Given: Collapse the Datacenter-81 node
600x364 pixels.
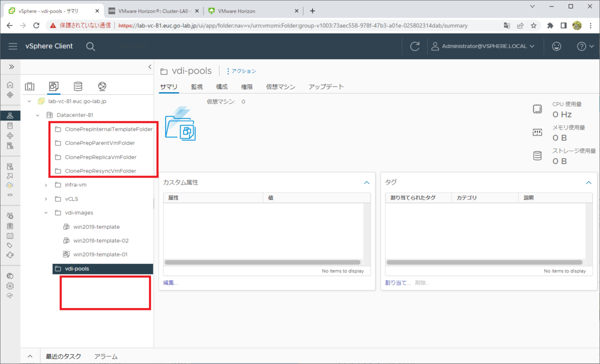Looking at the screenshot, I should click(37, 115).
